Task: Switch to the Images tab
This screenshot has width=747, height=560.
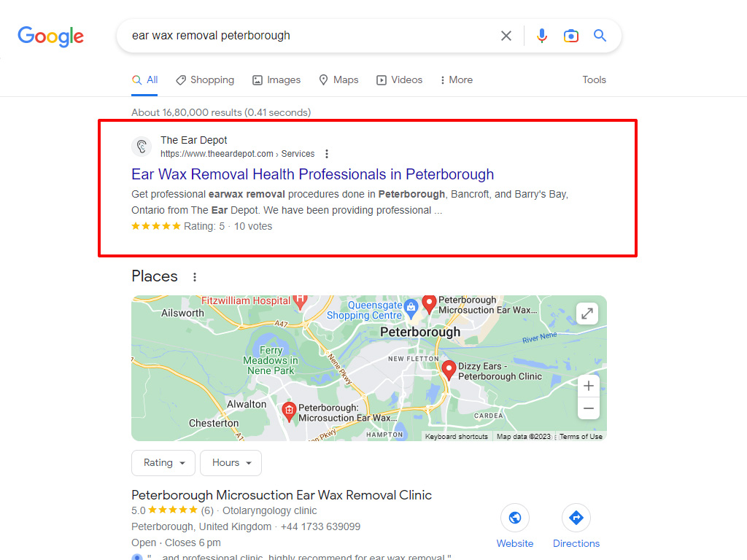Action: point(276,80)
